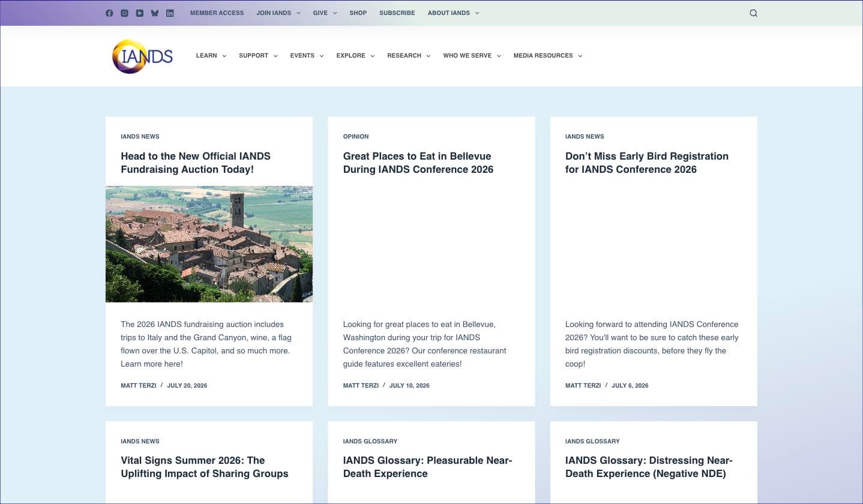Open the IANDS Bluesky butterfly icon
863x504 pixels.
pyautogui.click(x=155, y=13)
